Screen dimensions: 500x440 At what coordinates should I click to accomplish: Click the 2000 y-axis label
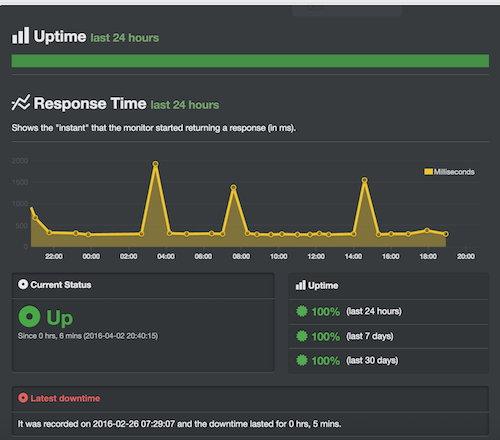click(x=20, y=161)
